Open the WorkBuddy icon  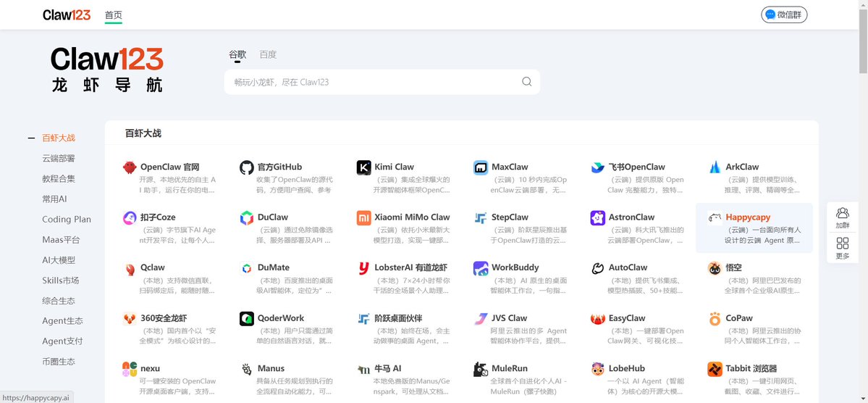pos(481,268)
